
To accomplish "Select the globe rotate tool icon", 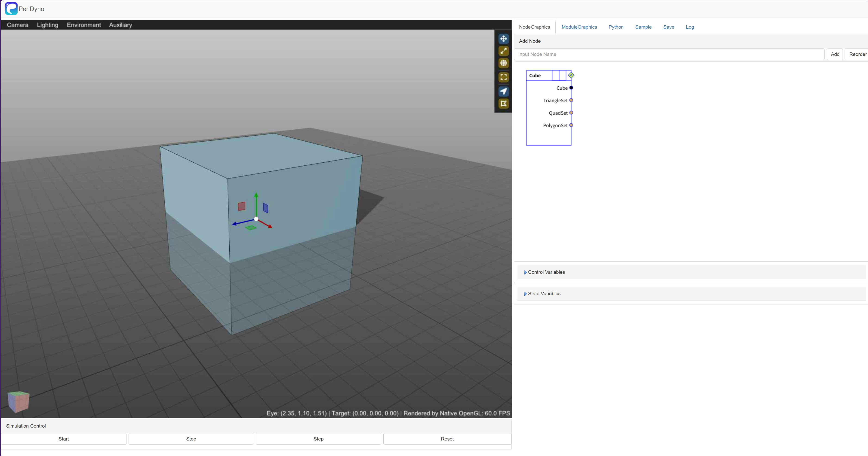I will pos(503,63).
